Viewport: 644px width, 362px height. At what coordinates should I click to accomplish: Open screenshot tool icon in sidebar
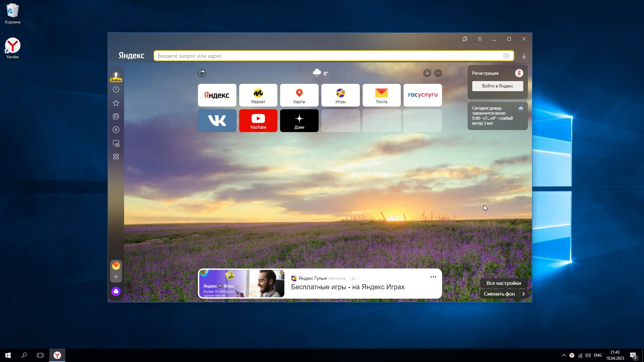click(116, 143)
